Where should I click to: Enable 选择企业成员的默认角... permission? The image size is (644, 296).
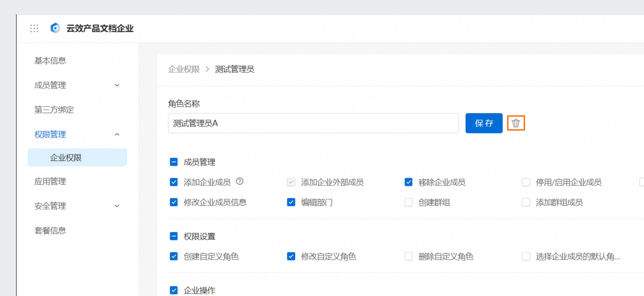(526, 256)
